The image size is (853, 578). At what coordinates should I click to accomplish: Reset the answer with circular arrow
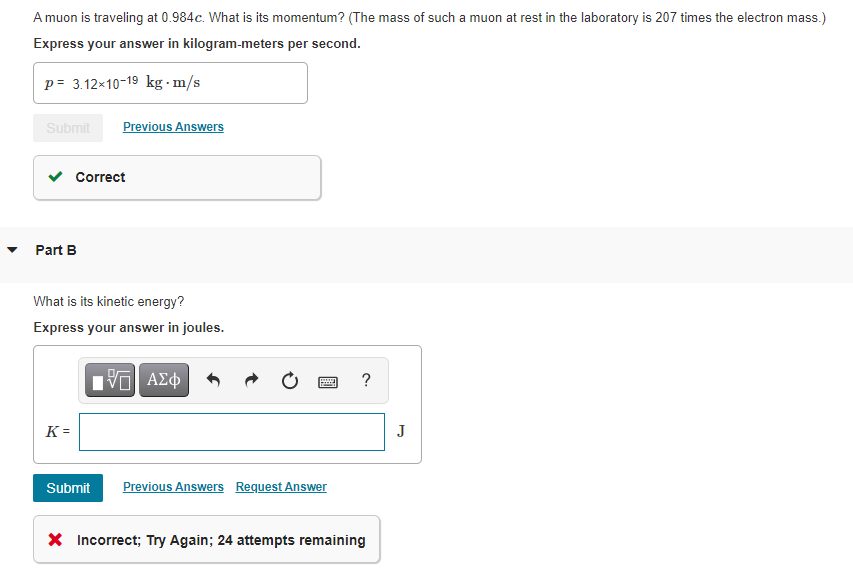[290, 380]
